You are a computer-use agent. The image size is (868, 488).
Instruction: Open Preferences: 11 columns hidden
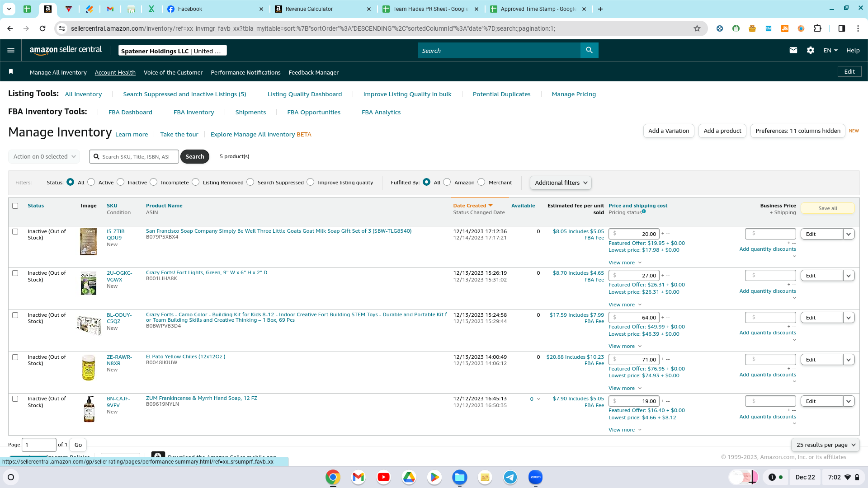[798, 131]
